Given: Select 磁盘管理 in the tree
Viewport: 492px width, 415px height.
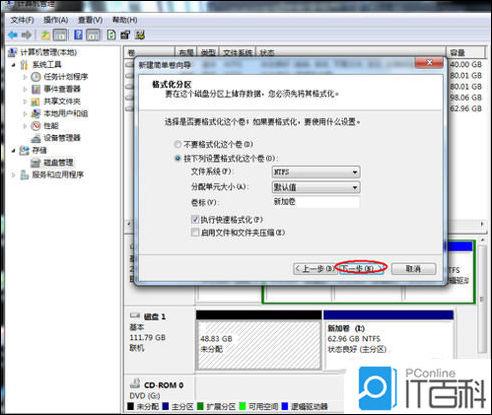Looking at the screenshot, I should point(58,163).
